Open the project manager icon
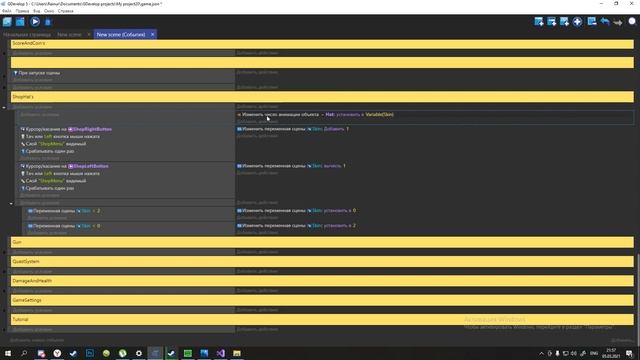This screenshot has height=360, width=640. click(7, 22)
